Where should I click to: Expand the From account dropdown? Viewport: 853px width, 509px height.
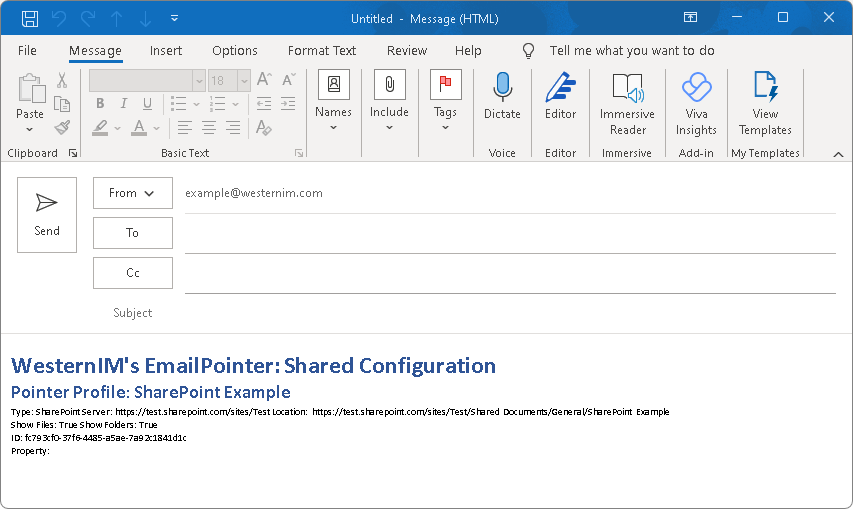[x=133, y=193]
